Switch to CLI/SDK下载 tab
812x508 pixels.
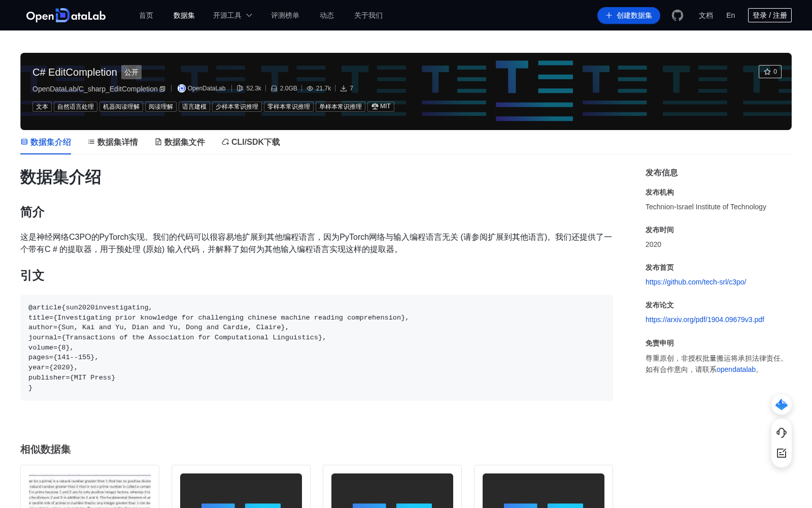pyautogui.click(x=251, y=142)
